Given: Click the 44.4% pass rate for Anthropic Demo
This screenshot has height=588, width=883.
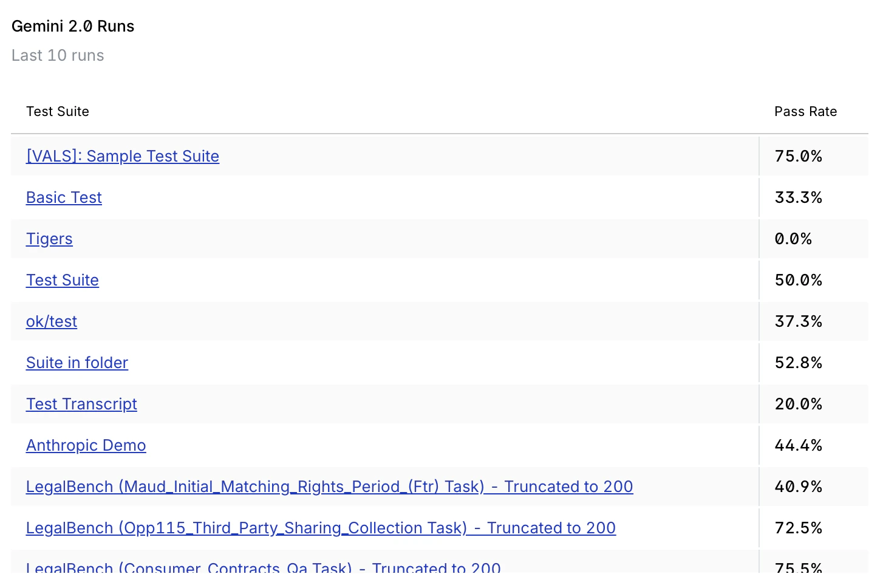Looking at the screenshot, I should coord(798,445).
